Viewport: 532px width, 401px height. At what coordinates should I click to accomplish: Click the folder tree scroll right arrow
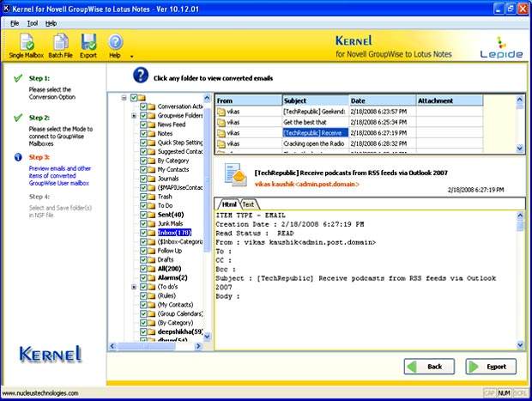coord(198,346)
